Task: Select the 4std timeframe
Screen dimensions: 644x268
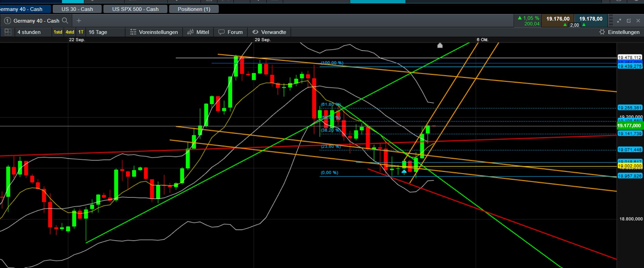Action: tap(70, 32)
